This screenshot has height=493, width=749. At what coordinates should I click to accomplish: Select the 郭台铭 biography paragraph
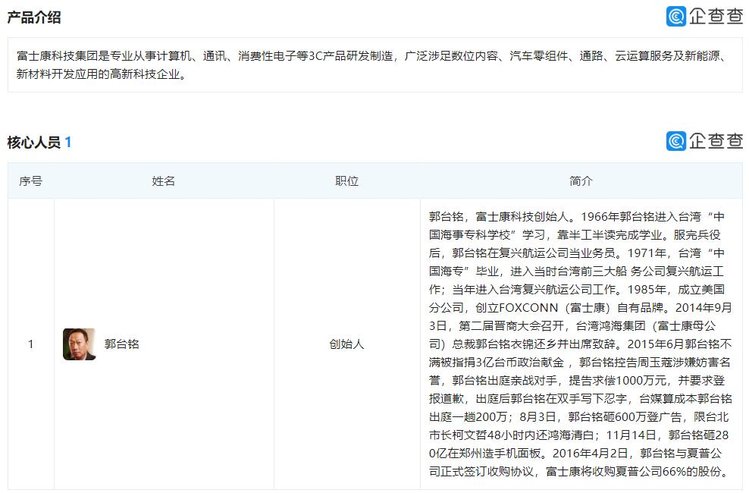(580, 344)
